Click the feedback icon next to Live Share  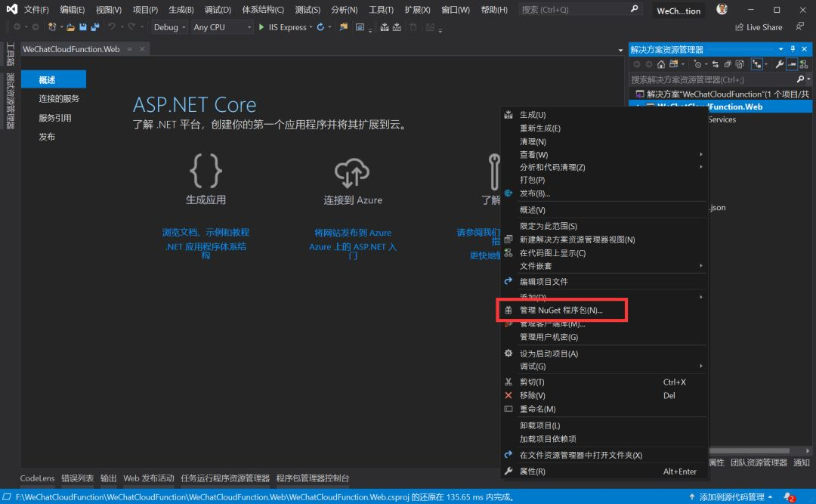coord(800,26)
